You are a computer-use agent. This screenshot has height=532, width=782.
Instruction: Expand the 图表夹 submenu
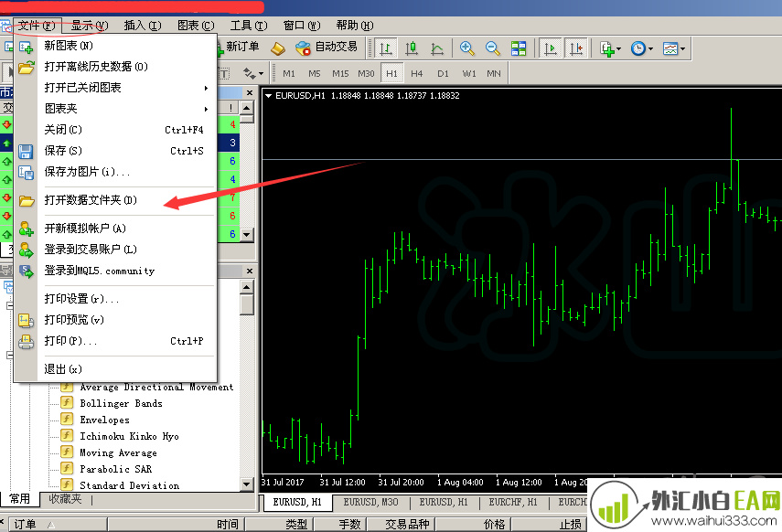point(116,109)
